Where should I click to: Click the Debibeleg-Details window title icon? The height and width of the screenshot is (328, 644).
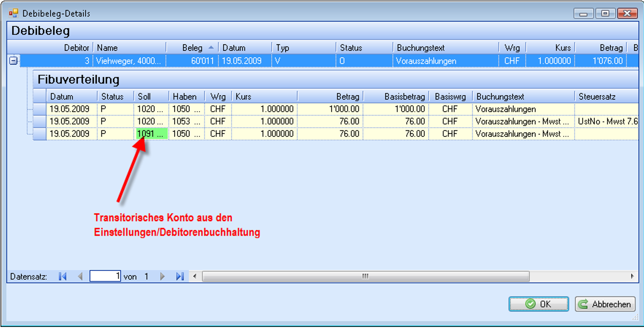[x=13, y=13]
